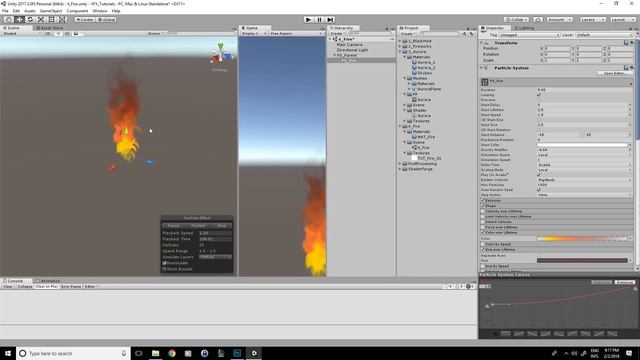Image resolution: width=640 pixels, height=360 pixels.
Task: Toggle Auto Random Seed checkbox
Action: pos(539,190)
